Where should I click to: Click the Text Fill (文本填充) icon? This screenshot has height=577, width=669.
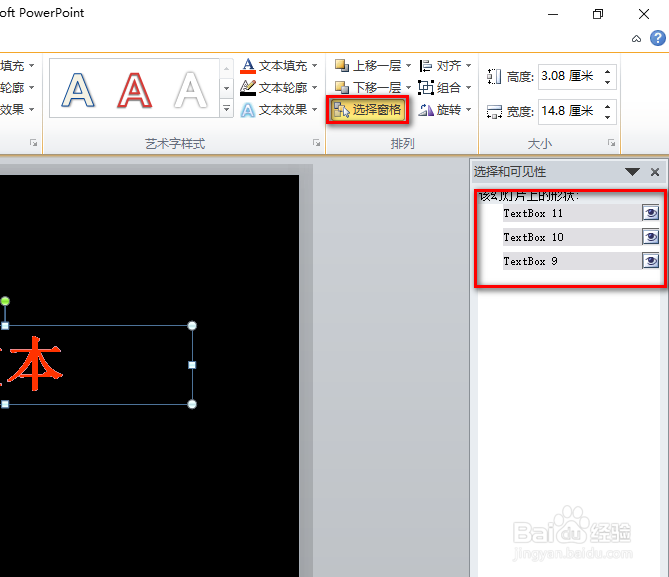pos(248,66)
